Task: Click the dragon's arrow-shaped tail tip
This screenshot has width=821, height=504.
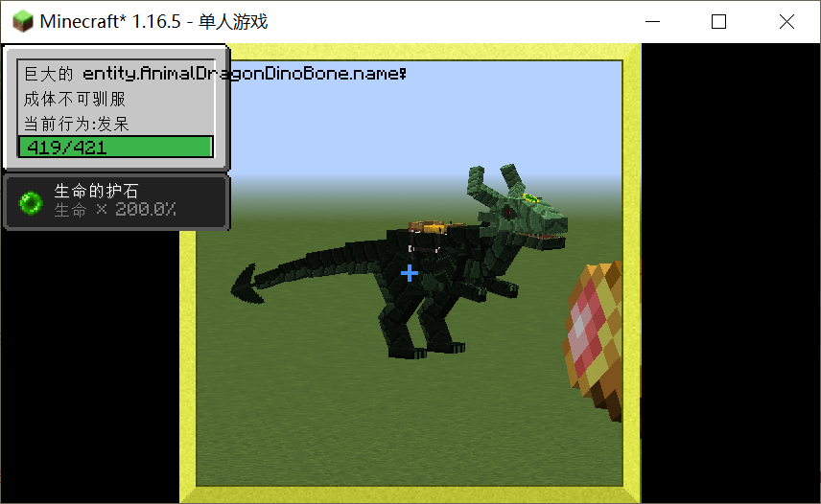Action: pos(247,285)
